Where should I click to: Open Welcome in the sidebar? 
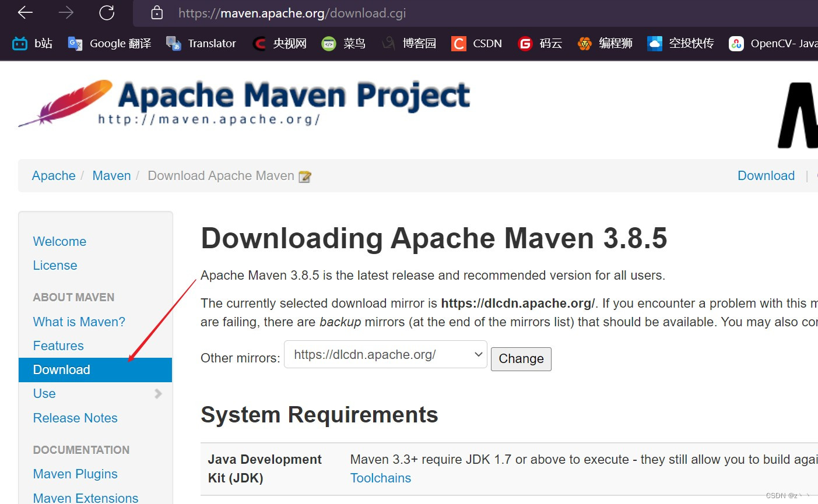coord(59,241)
